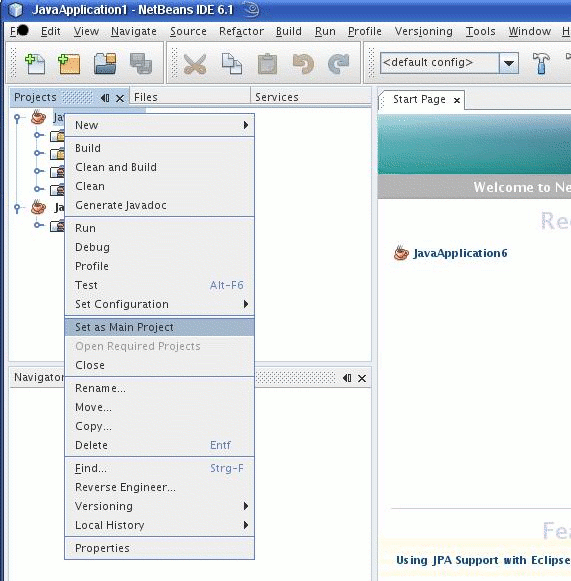Open the Navigate menu

(134, 31)
